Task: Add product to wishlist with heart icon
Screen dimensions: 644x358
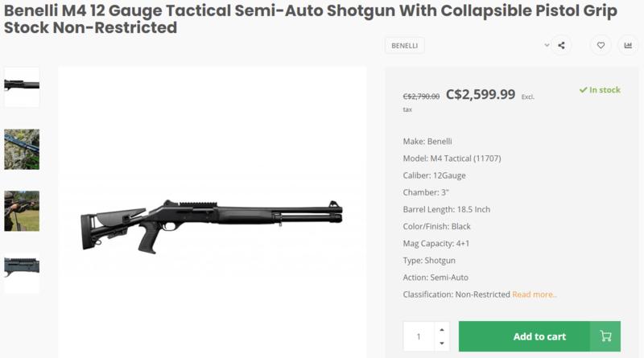Action: 601,46
